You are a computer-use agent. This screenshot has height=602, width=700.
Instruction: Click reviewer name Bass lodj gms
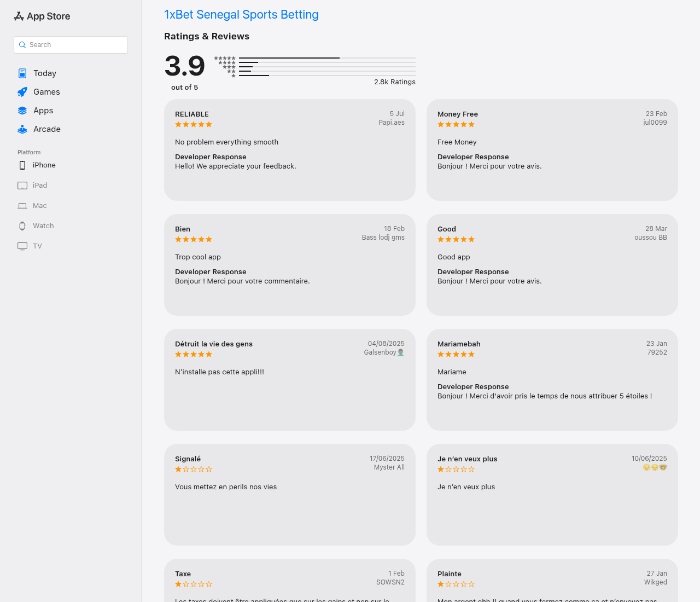pos(383,238)
